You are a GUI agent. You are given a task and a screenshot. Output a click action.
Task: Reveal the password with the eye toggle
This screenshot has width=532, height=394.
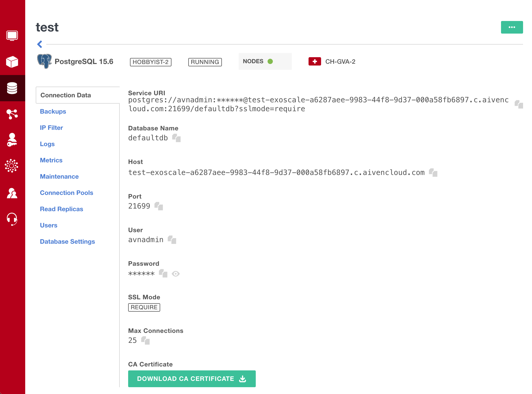coord(176,274)
